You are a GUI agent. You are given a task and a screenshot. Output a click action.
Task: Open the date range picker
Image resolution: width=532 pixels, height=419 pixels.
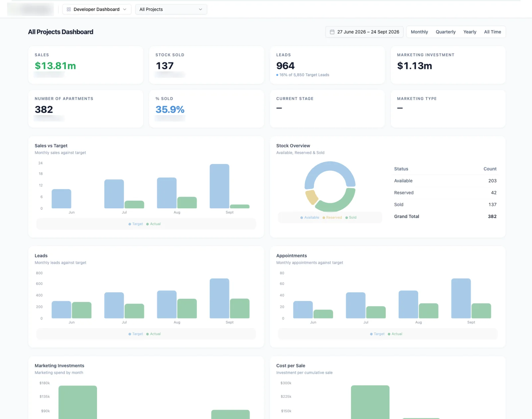(x=364, y=32)
